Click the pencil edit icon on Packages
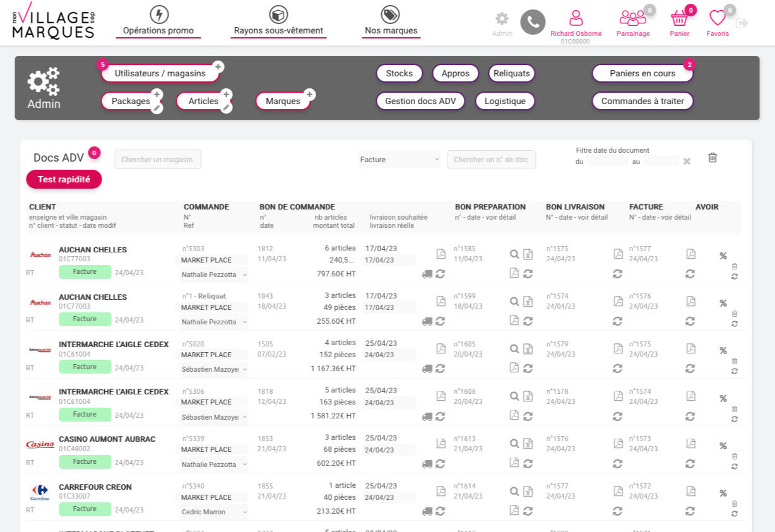775x532 pixels. (x=157, y=108)
